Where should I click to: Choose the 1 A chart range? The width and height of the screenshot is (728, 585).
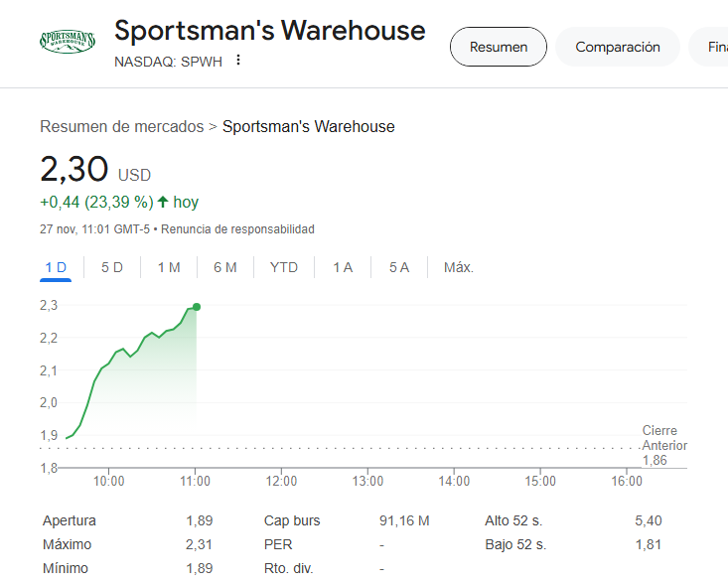[343, 267]
